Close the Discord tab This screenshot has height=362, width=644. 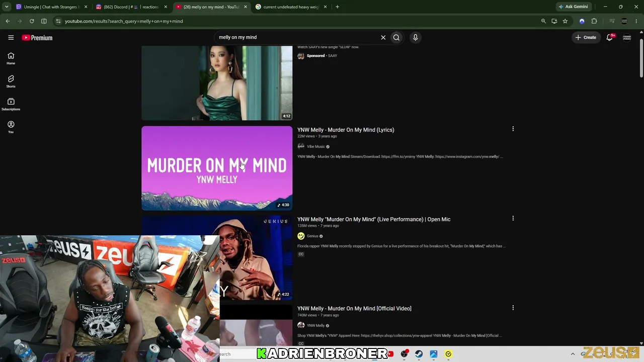[166, 7]
